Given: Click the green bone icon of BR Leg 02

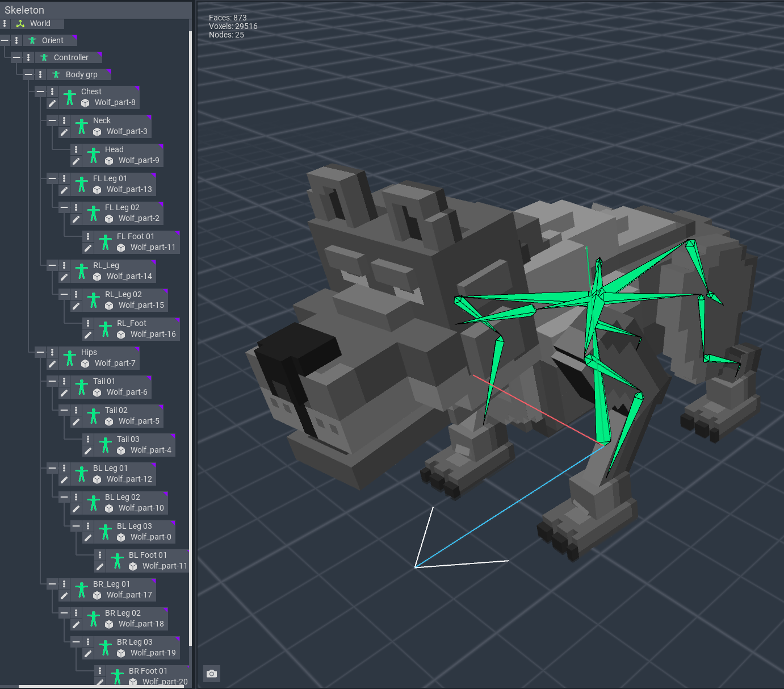Looking at the screenshot, I should pos(94,619).
